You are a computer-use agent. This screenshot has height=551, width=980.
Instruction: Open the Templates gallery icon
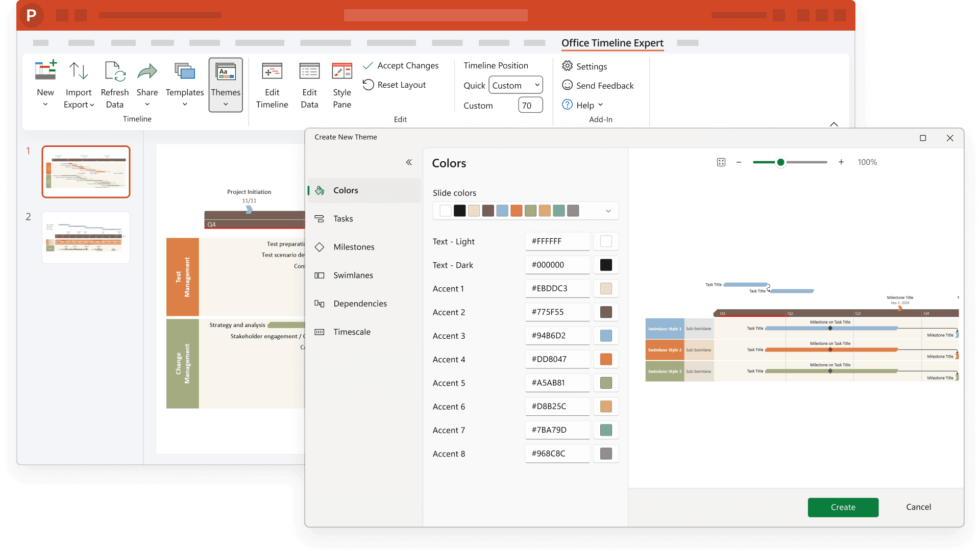pos(185,71)
